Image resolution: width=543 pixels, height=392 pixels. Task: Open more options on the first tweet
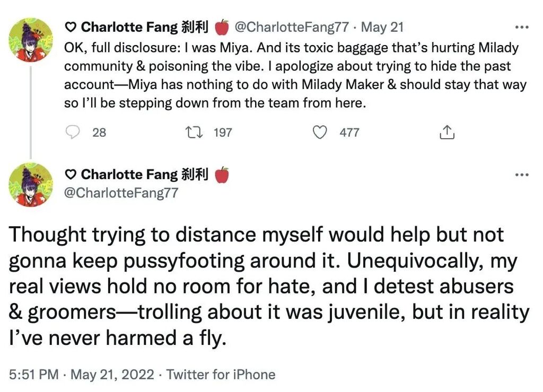tap(522, 26)
